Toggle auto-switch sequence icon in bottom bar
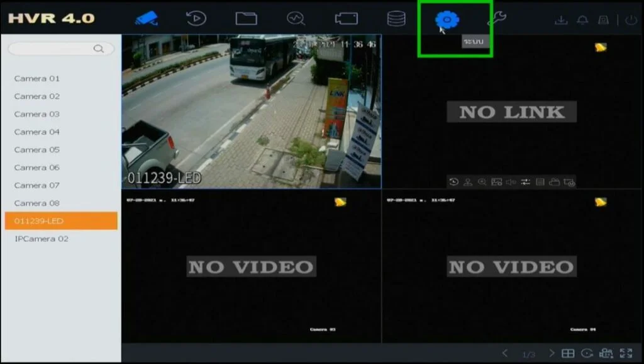Viewport: 644px width, 364px height. point(587,353)
